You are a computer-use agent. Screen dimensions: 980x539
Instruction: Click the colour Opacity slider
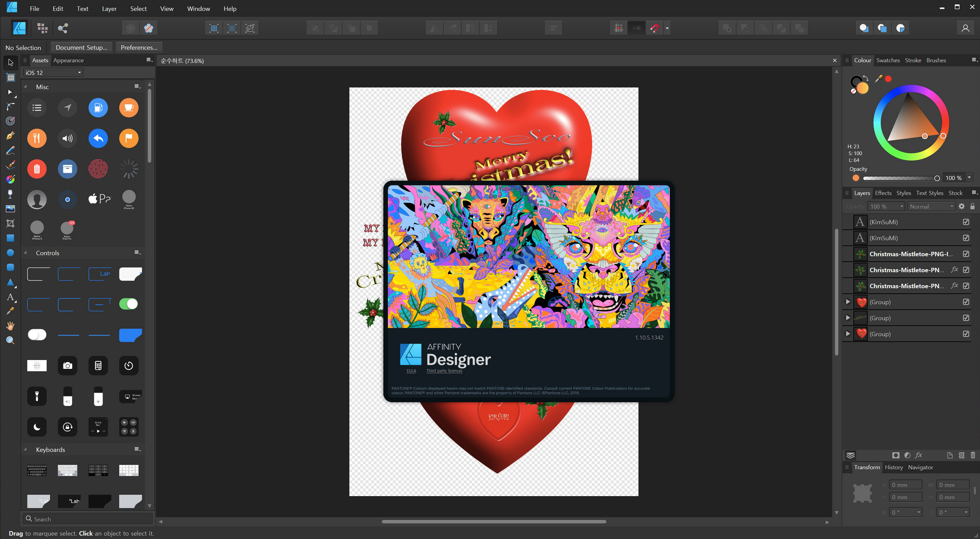click(x=899, y=178)
